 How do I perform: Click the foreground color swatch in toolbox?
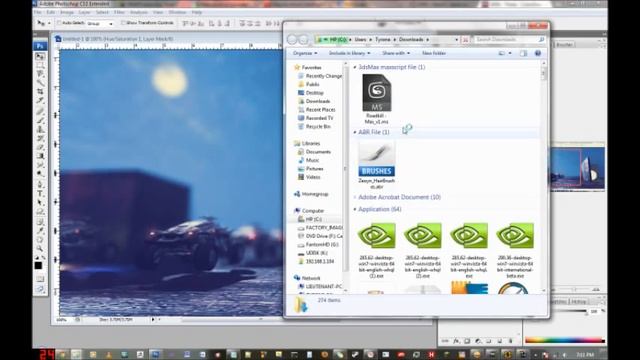coord(38,265)
